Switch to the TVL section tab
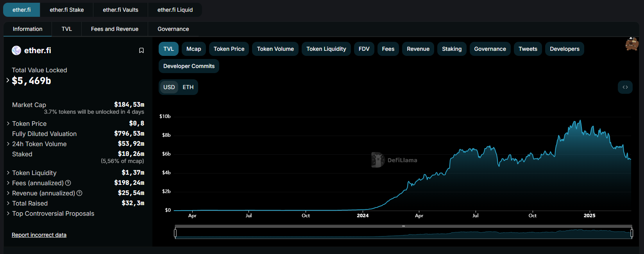The width and height of the screenshot is (644, 254). click(67, 29)
